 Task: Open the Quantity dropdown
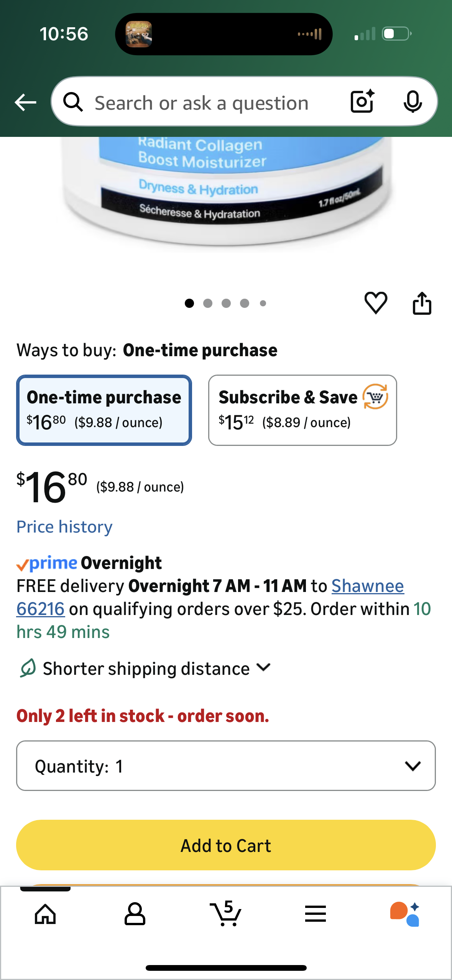click(x=226, y=766)
